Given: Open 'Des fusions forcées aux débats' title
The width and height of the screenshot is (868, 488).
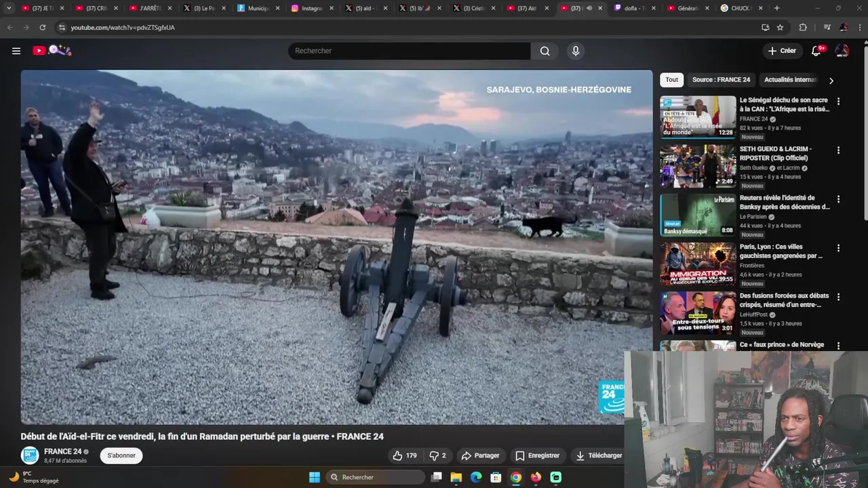Looking at the screenshot, I should click(785, 300).
